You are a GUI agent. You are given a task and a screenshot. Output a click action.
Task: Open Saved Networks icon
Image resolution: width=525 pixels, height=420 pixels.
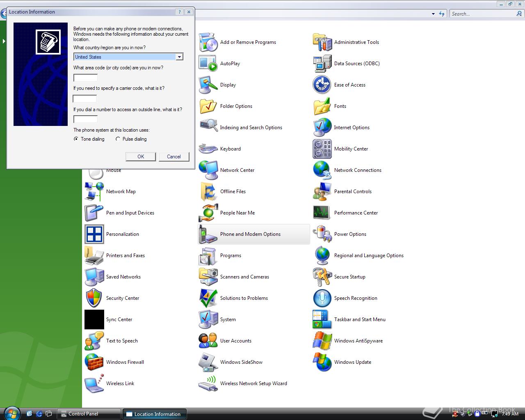click(94, 277)
